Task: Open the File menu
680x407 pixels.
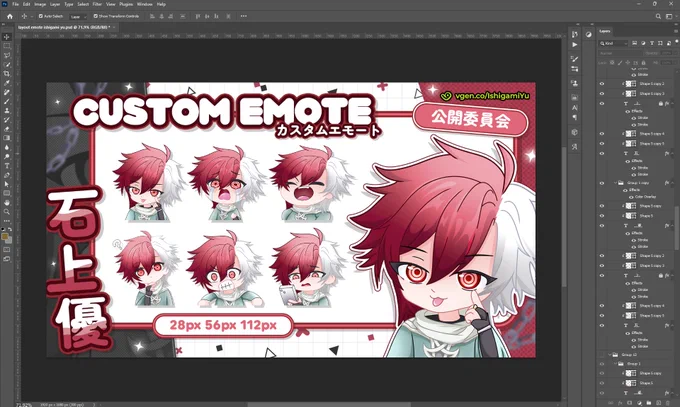Action: coord(15,4)
